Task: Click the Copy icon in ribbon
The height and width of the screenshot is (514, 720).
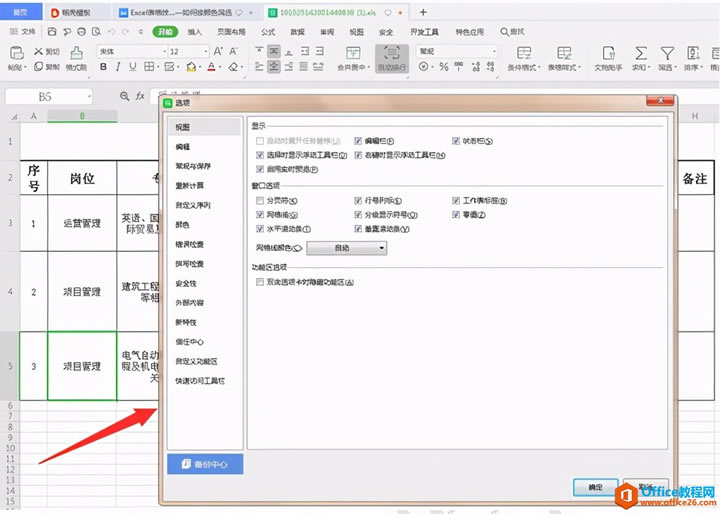Action: tap(39, 67)
